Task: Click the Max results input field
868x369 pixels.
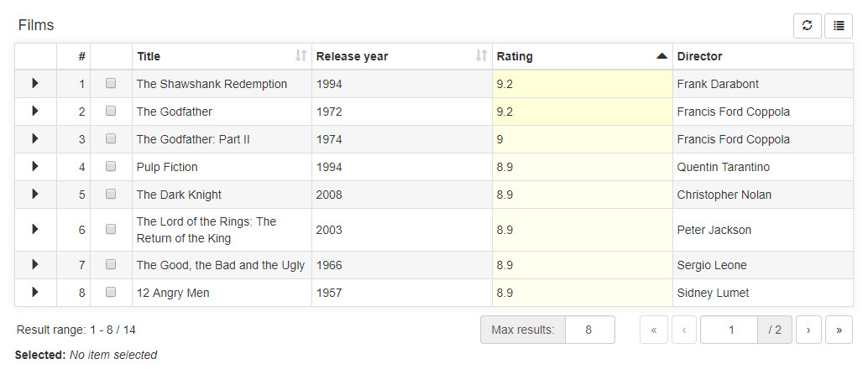Action: coord(589,330)
